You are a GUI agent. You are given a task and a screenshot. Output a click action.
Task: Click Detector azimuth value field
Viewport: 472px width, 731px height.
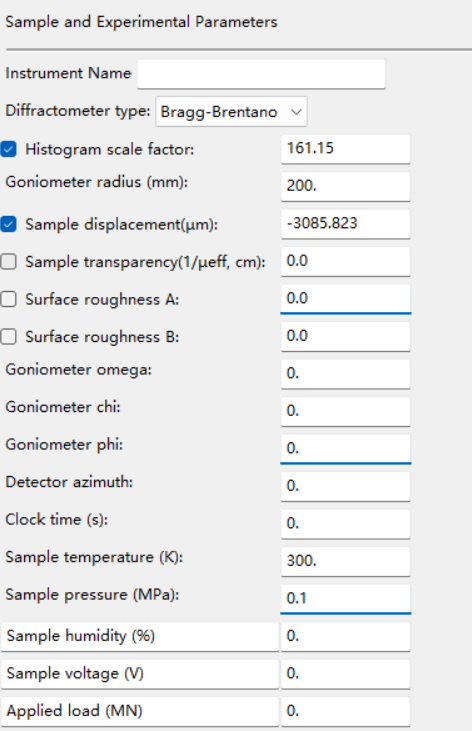click(346, 486)
